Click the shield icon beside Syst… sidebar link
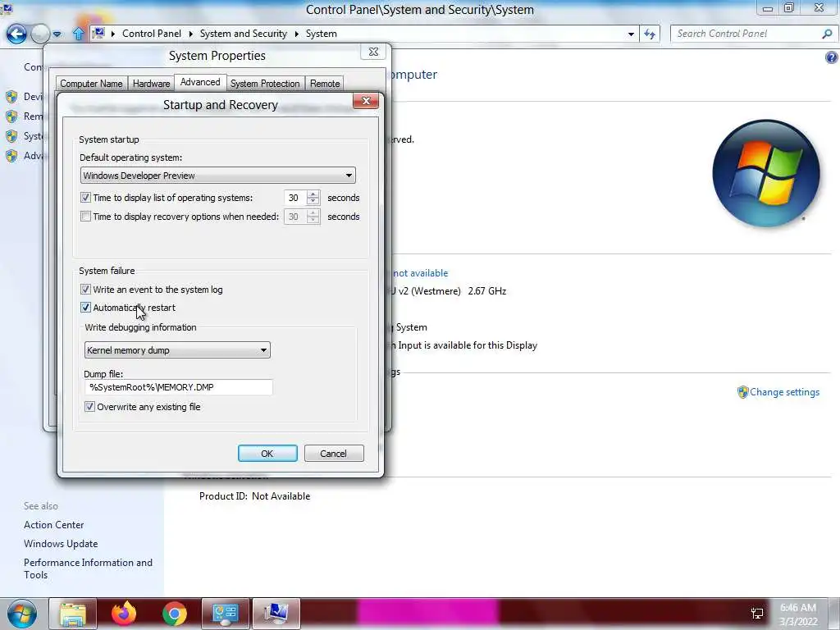This screenshot has height=630, width=840. click(11, 136)
